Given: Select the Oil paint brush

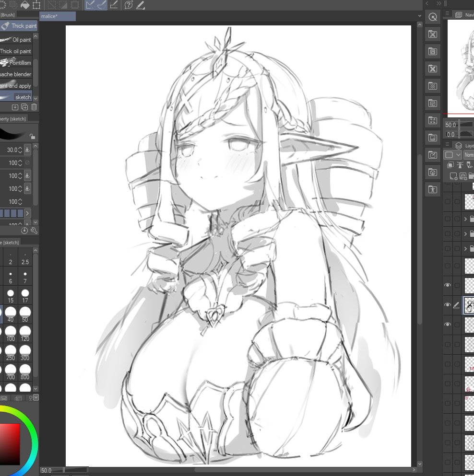Looking at the screenshot, I should (16, 39).
